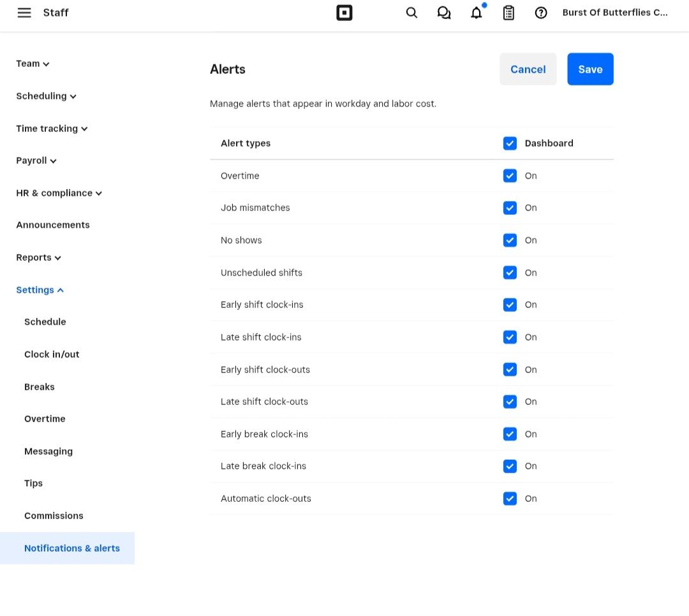Expand the Team menu section
The width and height of the screenshot is (689, 616).
pyautogui.click(x=33, y=64)
